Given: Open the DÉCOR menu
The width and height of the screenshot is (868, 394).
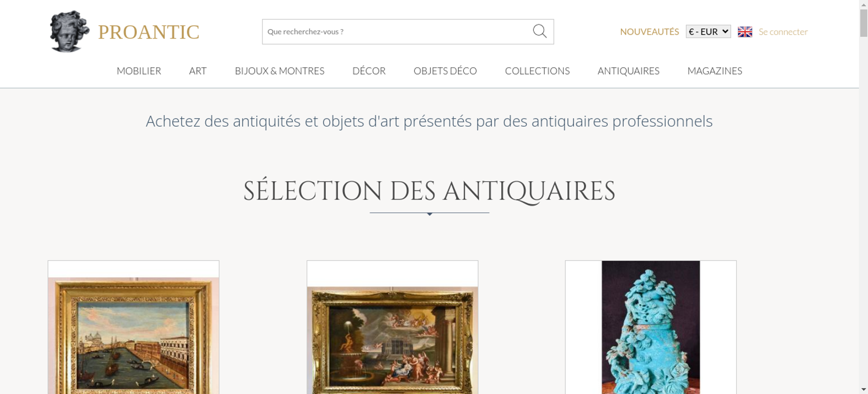Looking at the screenshot, I should 369,71.
